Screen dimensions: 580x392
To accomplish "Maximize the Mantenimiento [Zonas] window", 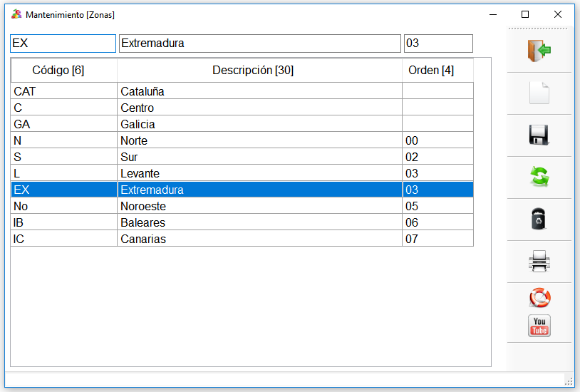I will click(525, 14).
